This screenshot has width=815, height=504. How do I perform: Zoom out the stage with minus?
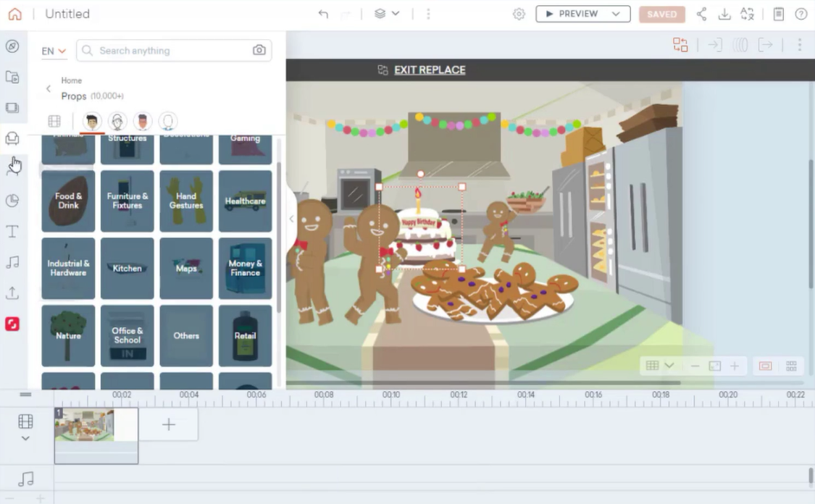[695, 366]
